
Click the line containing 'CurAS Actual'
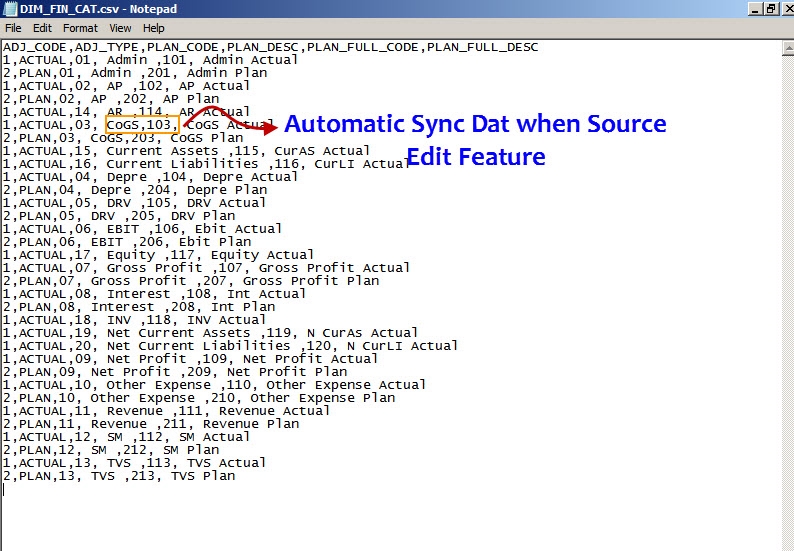tap(186, 151)
